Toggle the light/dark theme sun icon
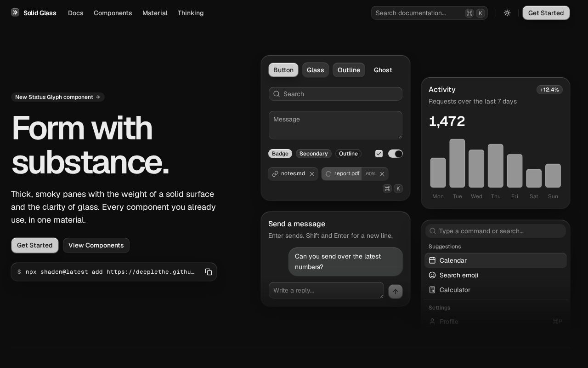Image resolution: width=588 pixels, height=368 pixels. coord(507,13)
